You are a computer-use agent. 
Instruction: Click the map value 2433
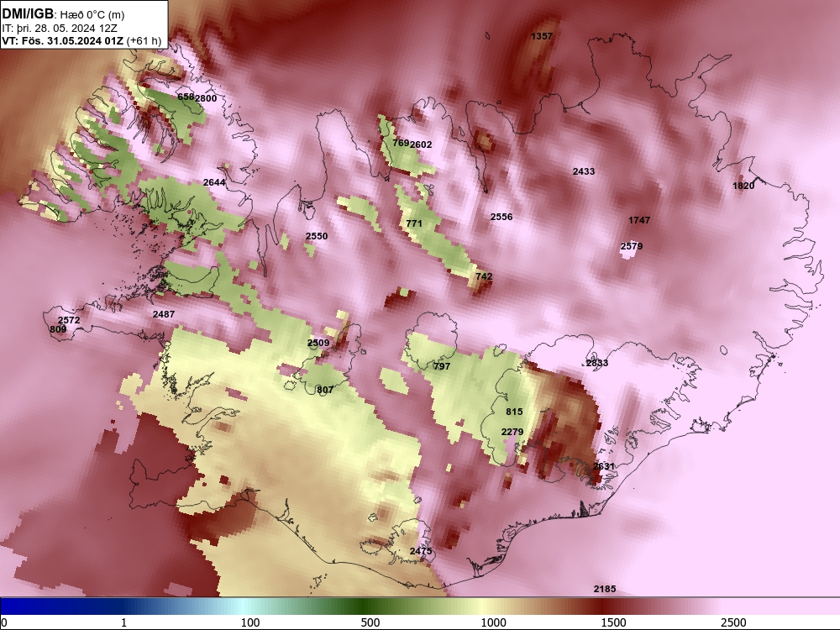pos(584,171)
